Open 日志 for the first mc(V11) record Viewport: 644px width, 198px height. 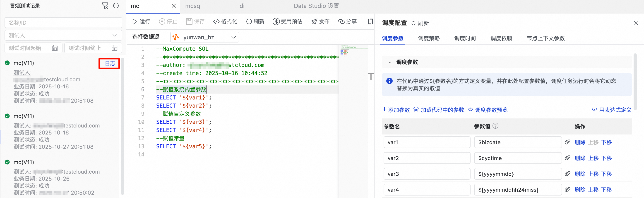pos(110,64)
